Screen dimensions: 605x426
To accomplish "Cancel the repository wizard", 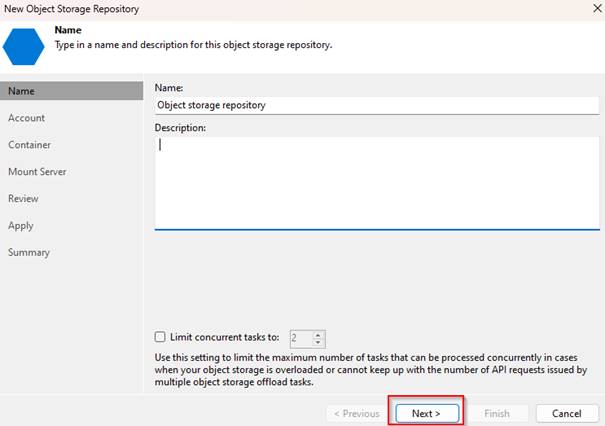I will click(x=567, y=414).
